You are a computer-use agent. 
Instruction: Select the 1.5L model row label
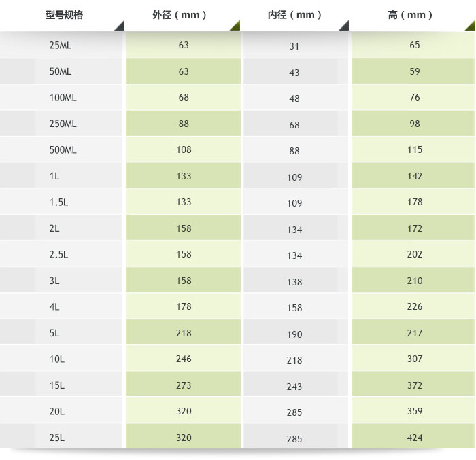point(60,202)
